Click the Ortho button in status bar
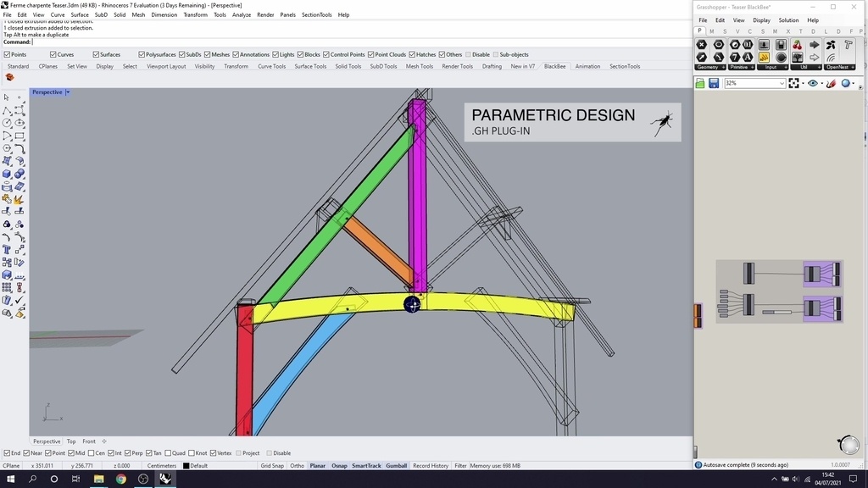This screenshot has width=868, height=488. (x=298, y=466)
